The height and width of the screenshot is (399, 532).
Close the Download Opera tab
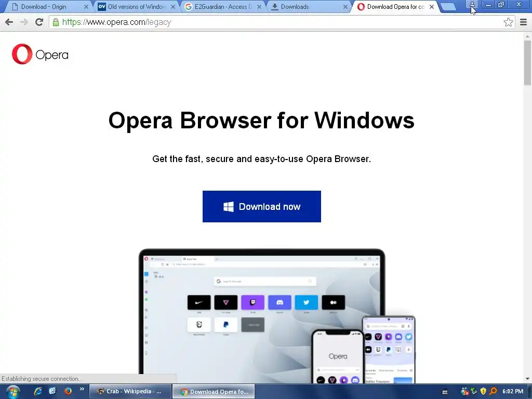tap(432, 7)
